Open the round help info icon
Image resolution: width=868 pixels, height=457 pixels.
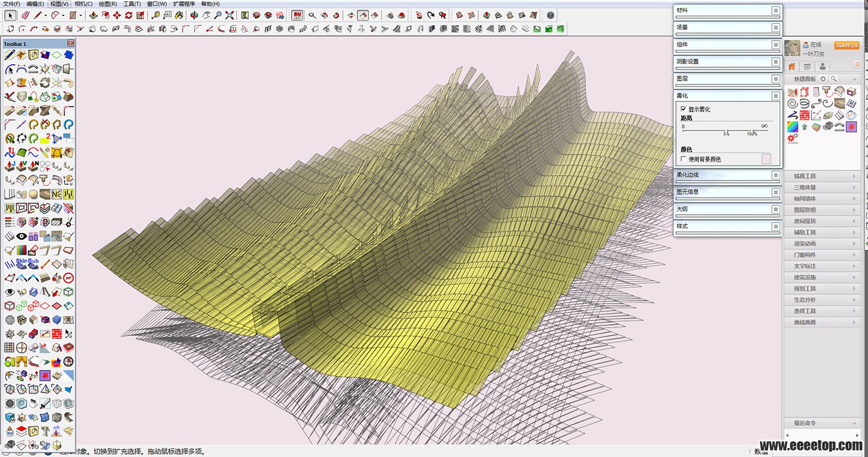(x=550, y=16)
